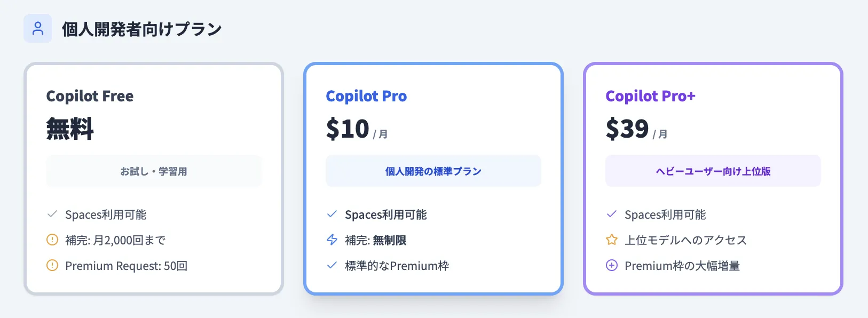868x318 pixels.
Task: Click the star icon beside 上位モデルへのアクセス
Action: coord(611,240)
